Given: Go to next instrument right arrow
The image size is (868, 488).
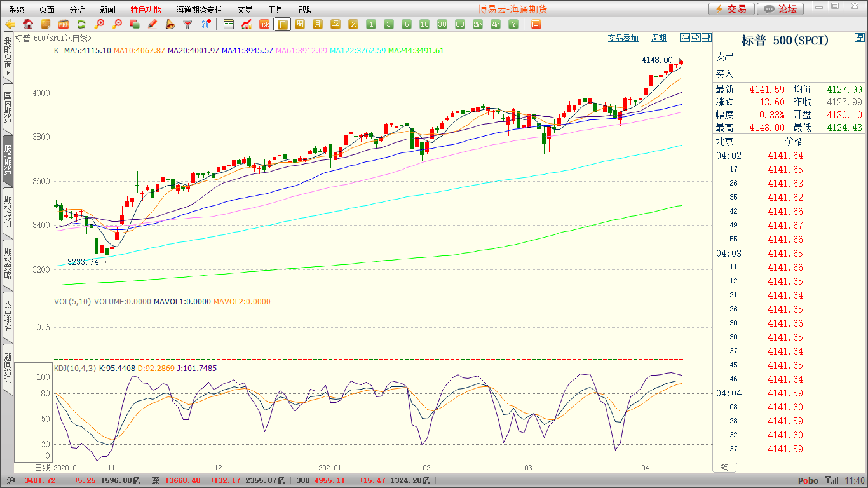Looking at the screenshot, I should click(696, 37).
